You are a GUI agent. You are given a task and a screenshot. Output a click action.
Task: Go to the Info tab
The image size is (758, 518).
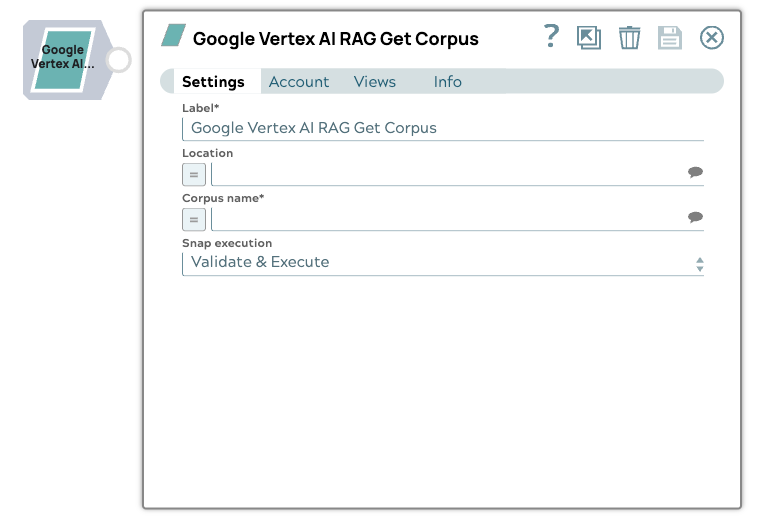point(448,82)
